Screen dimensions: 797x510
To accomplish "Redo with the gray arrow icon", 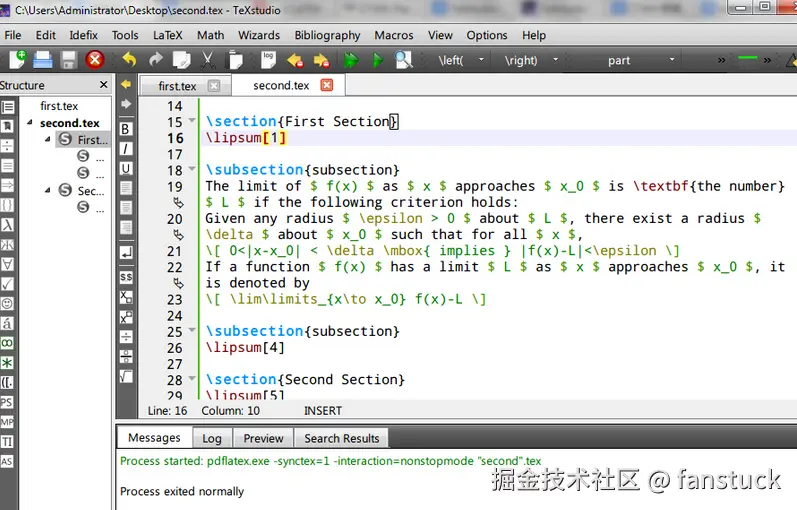I will (156, 60).
